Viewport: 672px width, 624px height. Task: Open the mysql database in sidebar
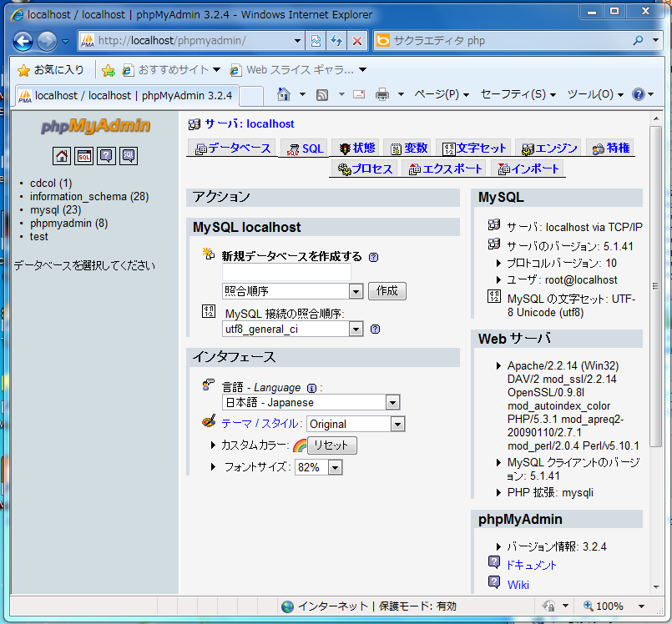coord(43,210)
